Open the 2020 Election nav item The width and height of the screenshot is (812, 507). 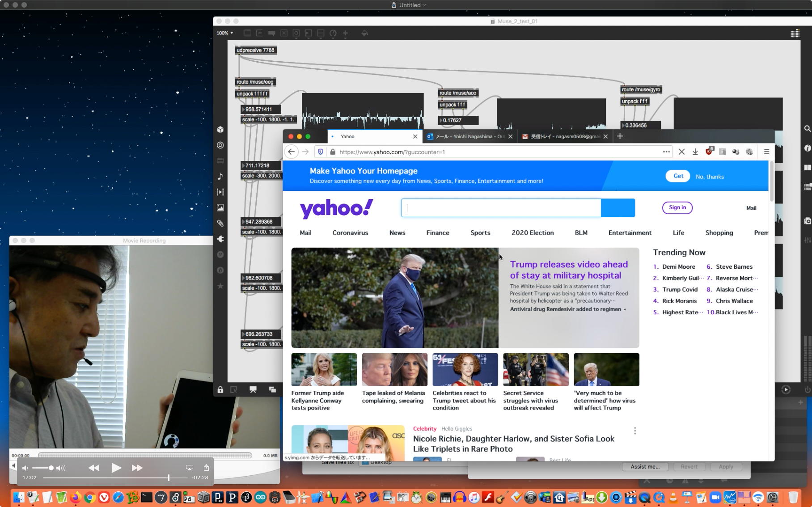533,233
